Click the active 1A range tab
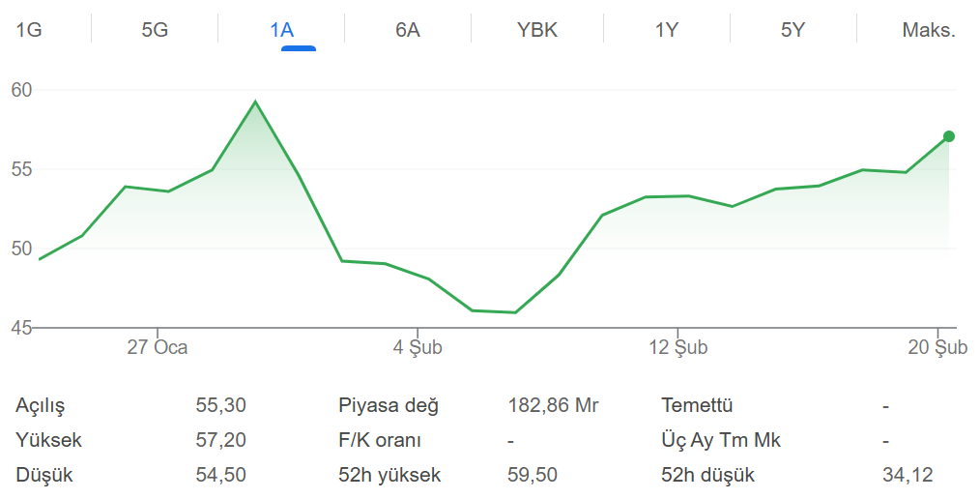The width and height of the screenshot is (980, 499). [x=281, y=29]
